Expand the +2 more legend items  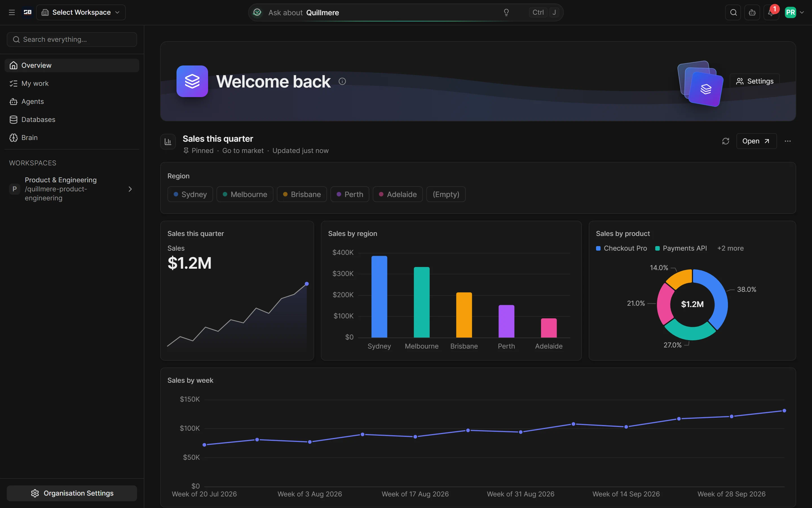click(730, 248)
